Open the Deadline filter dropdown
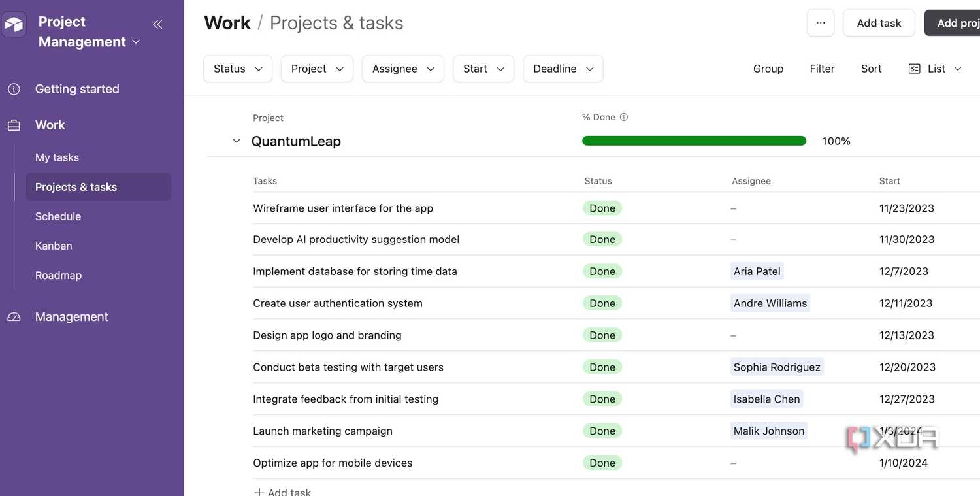The height and width of the screenshot is (496, 980). pyautogui.click(x=563, y=69)
